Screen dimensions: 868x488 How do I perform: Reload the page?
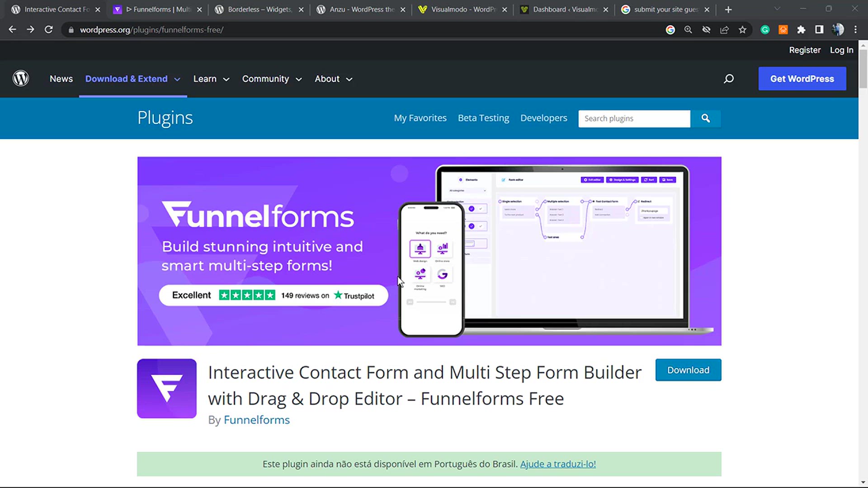[x=48, y=29]
